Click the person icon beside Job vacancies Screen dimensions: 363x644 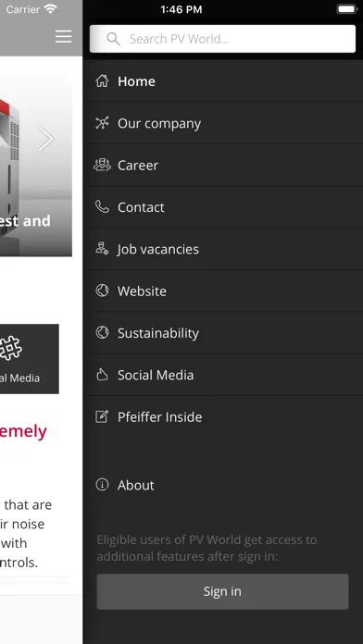pos(102,249)
